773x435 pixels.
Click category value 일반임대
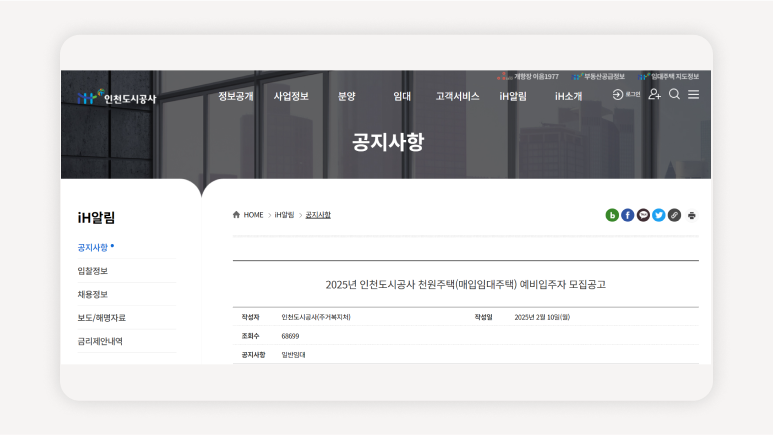tap(293, 355)
